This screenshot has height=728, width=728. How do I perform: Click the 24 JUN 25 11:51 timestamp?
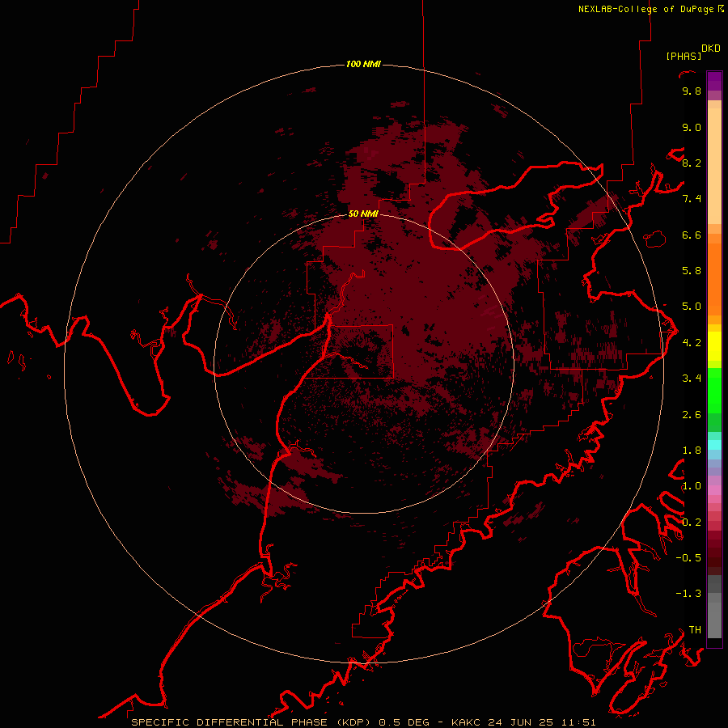coord(542,722)
